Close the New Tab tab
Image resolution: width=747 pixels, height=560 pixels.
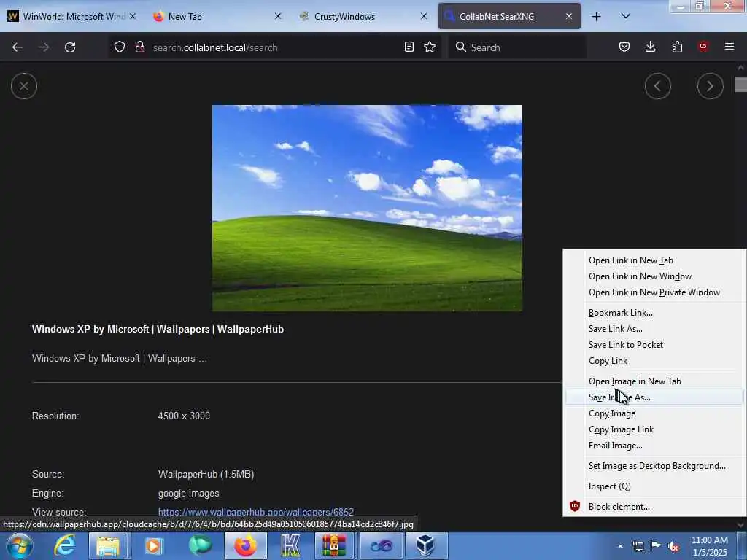(x=278, y=16)
